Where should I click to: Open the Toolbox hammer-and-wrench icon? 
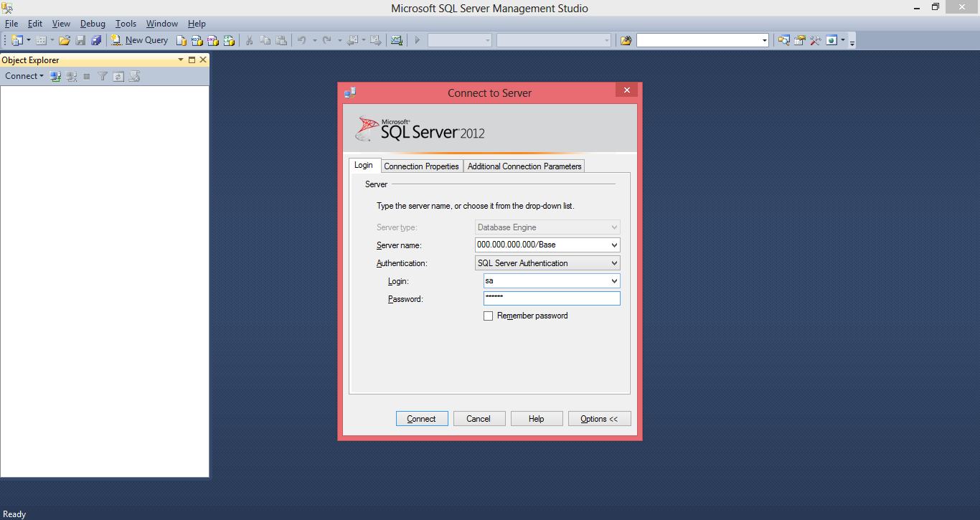pos(816,40)
